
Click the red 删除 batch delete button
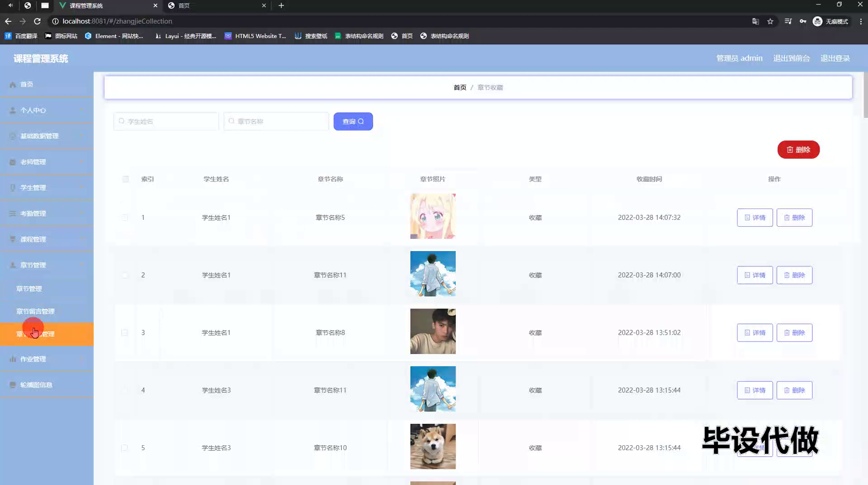(x=798, y=150)
